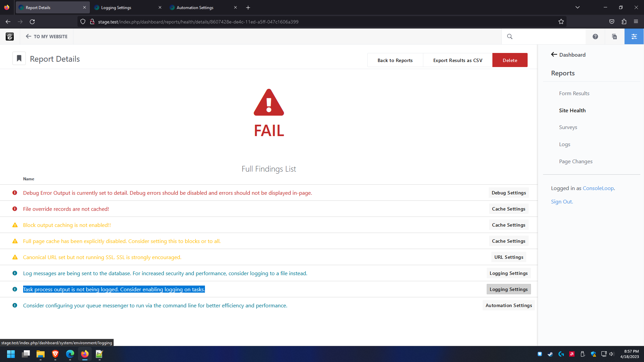Open the help question mark icon
This screenshot has width=644, height=362.
pyautogui.click(x=595, y=36)
